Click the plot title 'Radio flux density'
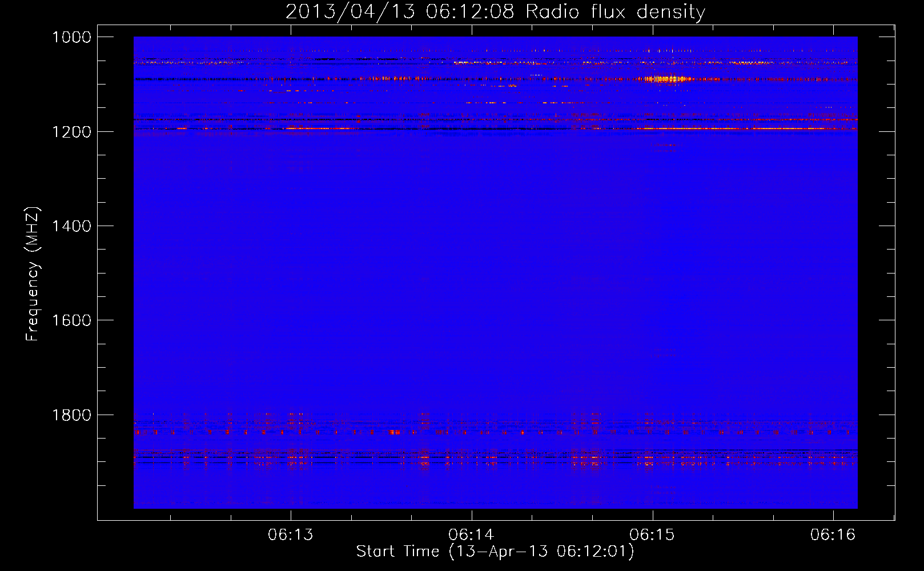924x571 pixels. point(615,12)
